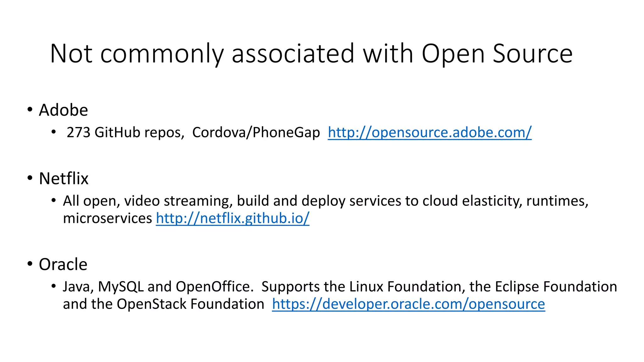
Task: Select the Adobe bullet heading
Action: click(63, 110)
